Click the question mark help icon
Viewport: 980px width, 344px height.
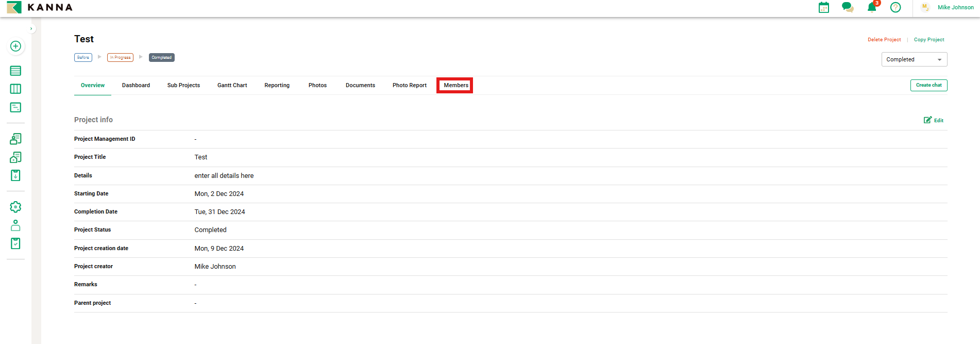click(895, 7)
